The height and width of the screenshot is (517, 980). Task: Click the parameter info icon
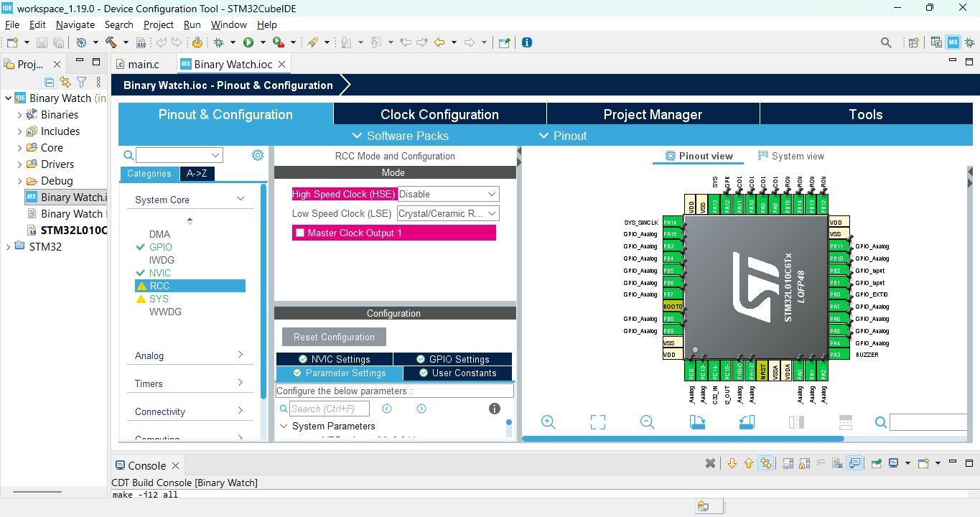coord(495,409)
